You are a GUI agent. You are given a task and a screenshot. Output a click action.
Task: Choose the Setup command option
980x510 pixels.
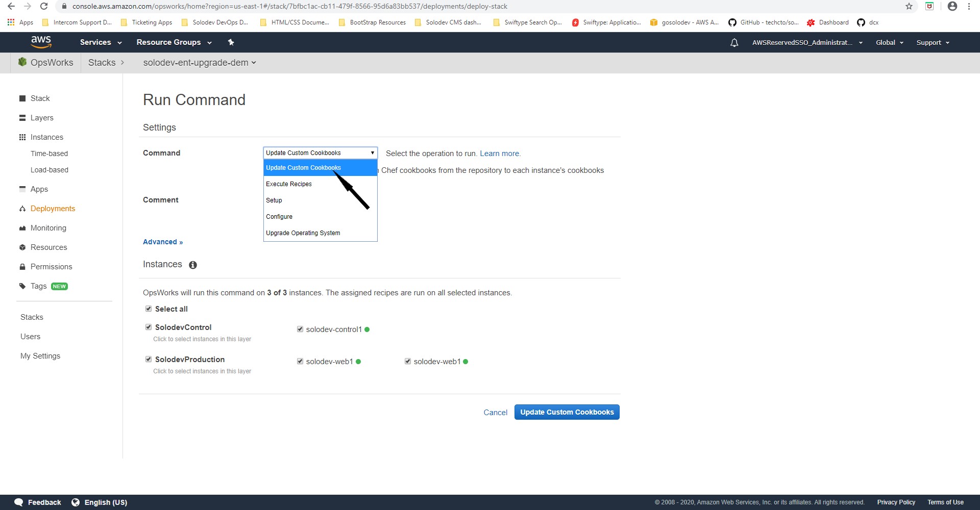coord(320,200)
